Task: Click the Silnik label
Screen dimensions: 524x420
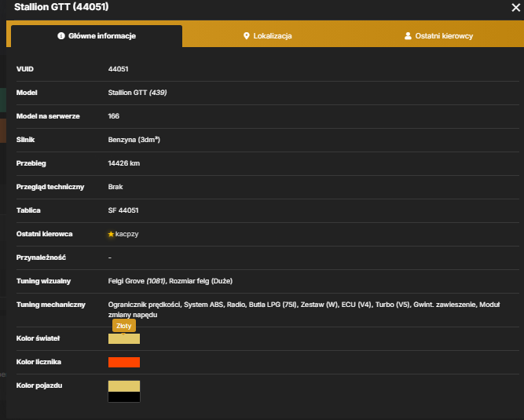Action: [x=25, y=140]
